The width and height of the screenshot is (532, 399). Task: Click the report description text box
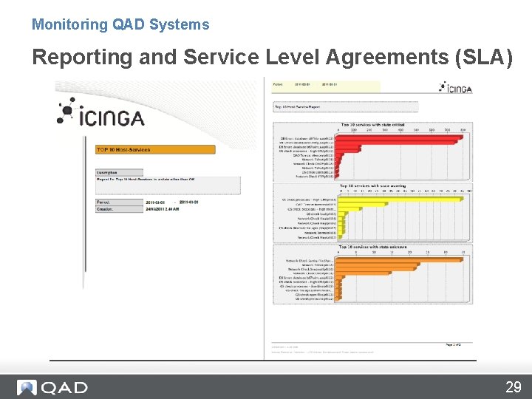click(168, 185)
